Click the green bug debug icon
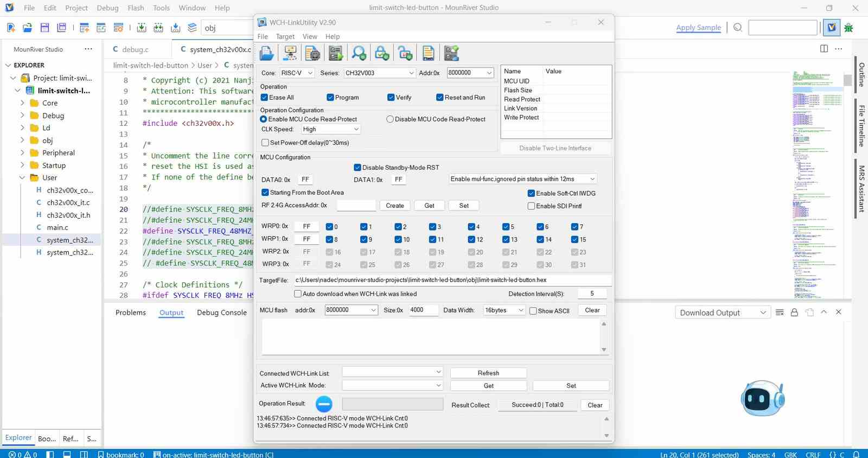This screenshot has width=868, height=458. pos(849,28)
